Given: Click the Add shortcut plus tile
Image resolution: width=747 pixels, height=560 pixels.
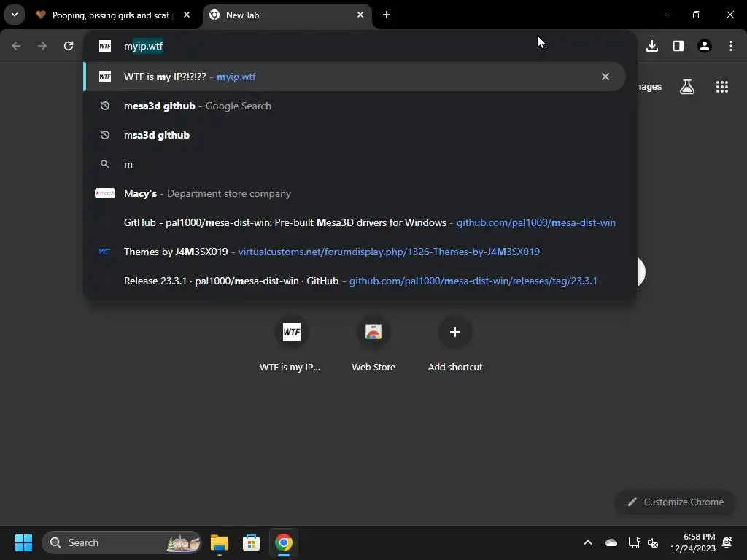Looking at the screenshot, I should click(x=455, y=345).
